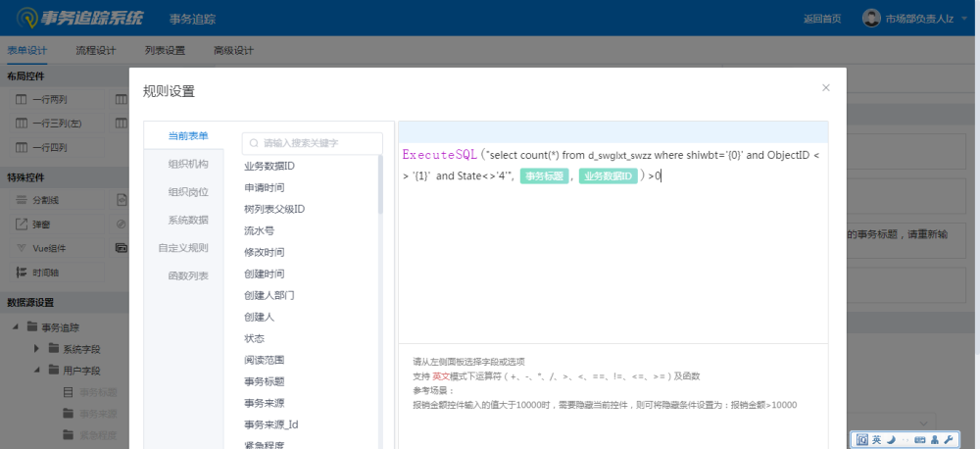Click the IME soft keyboard icon
The width and height of the screenshot is (980, 449).
tap(918, 440)
